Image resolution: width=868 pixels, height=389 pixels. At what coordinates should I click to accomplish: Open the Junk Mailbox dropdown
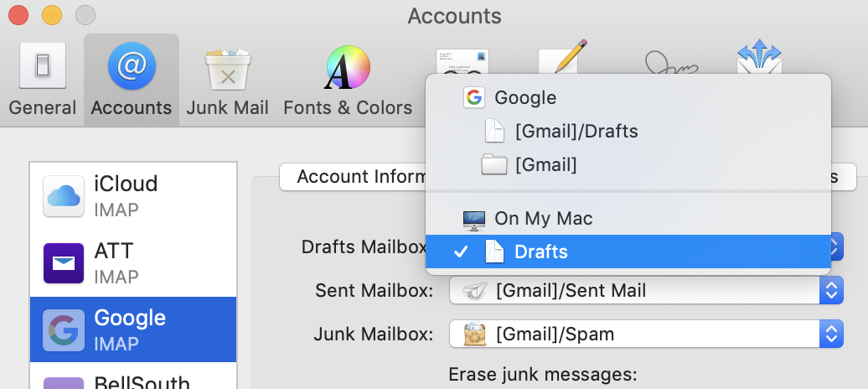pyautogui.click(x=646, y=334)
